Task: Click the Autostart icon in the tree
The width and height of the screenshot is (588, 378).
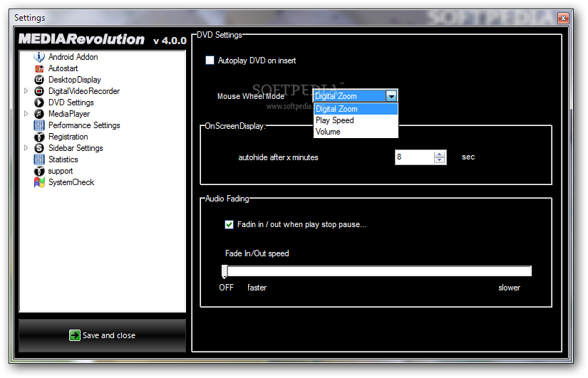Action: click(39, 68)
